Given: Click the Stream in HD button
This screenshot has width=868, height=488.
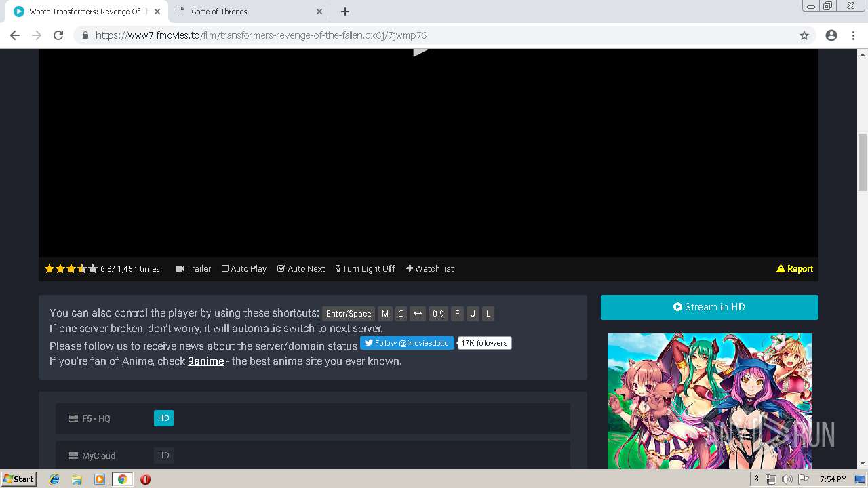Looking at the screenshot, I should (709, 307).
